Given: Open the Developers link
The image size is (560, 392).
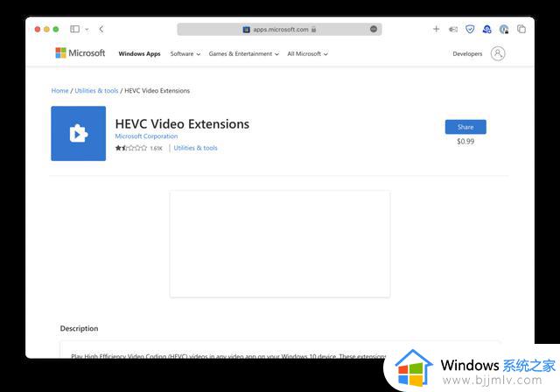Looking at the screenshot, I should [x=467, y=53].
